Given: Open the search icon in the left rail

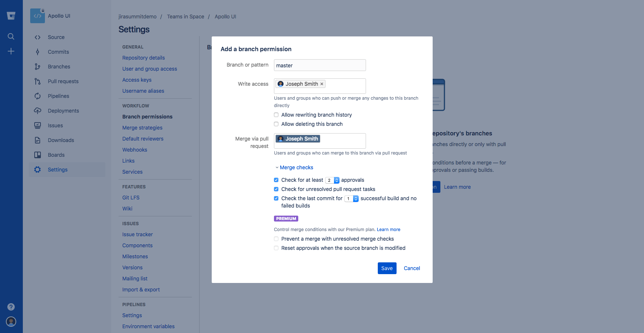Looking at the screenshot, I should pos(11,36).
